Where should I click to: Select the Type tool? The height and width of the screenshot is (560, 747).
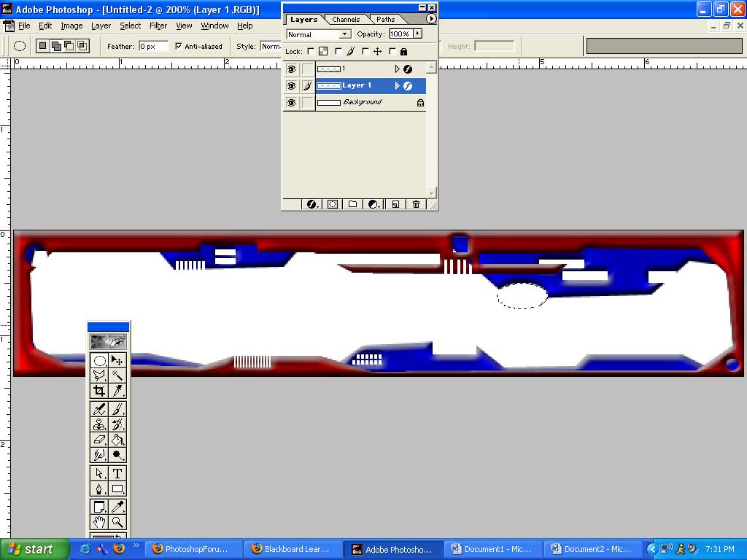pos(117,473)
